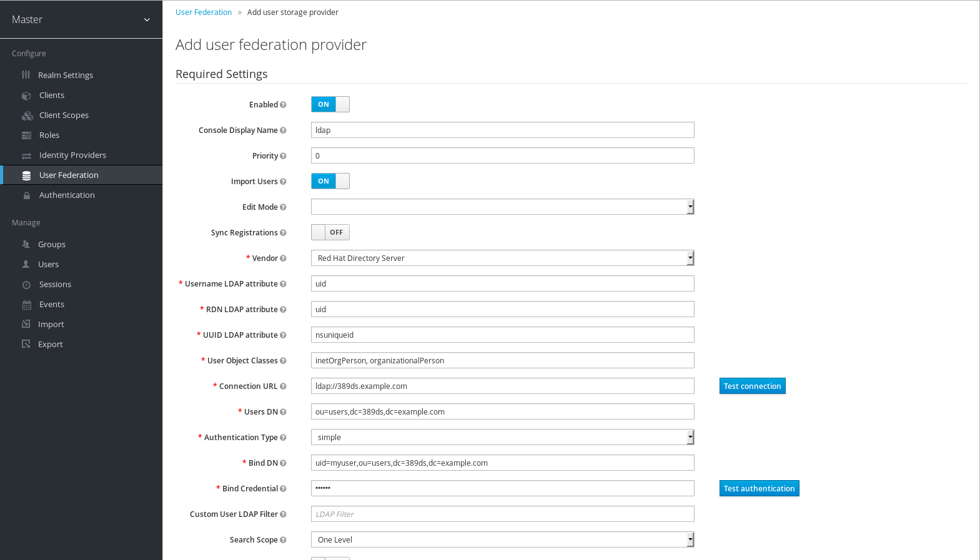Viewport: 980px width, 560px height.
Task: Click the Client Scopes cubes icon
Action: click(27, 115)
